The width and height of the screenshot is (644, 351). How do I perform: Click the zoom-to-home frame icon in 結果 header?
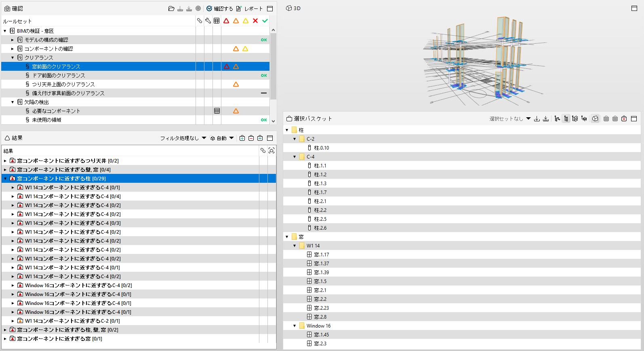(x=271, y=150)
